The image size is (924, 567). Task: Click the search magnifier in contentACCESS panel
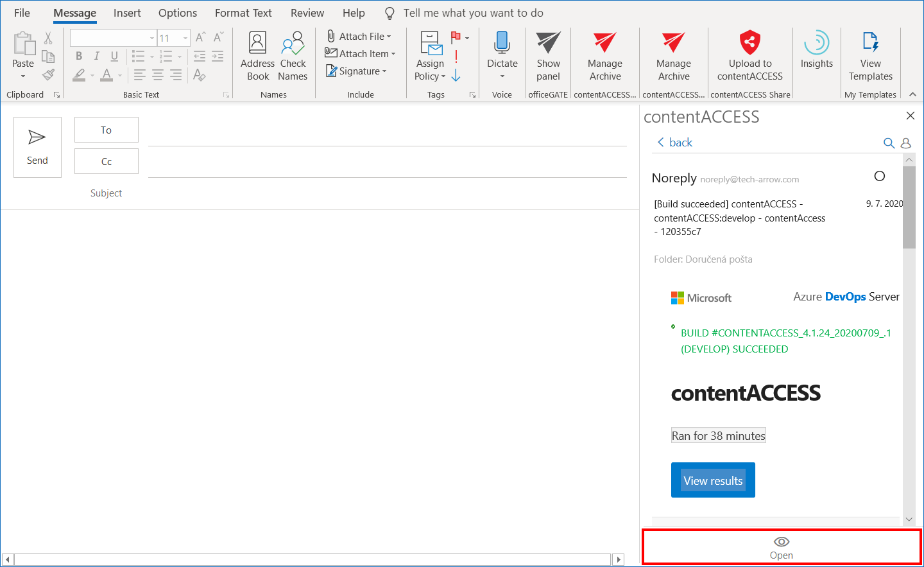tap(889, 143)
